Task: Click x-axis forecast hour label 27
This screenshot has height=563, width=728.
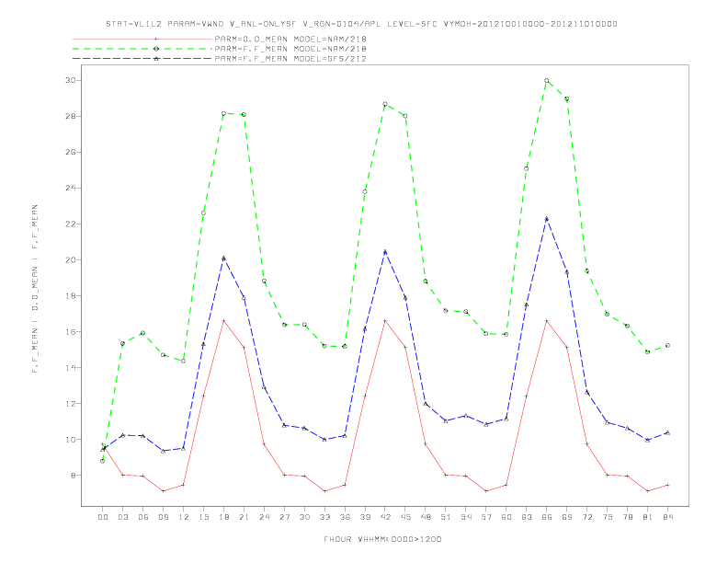Action: click(x=284, y=517)
